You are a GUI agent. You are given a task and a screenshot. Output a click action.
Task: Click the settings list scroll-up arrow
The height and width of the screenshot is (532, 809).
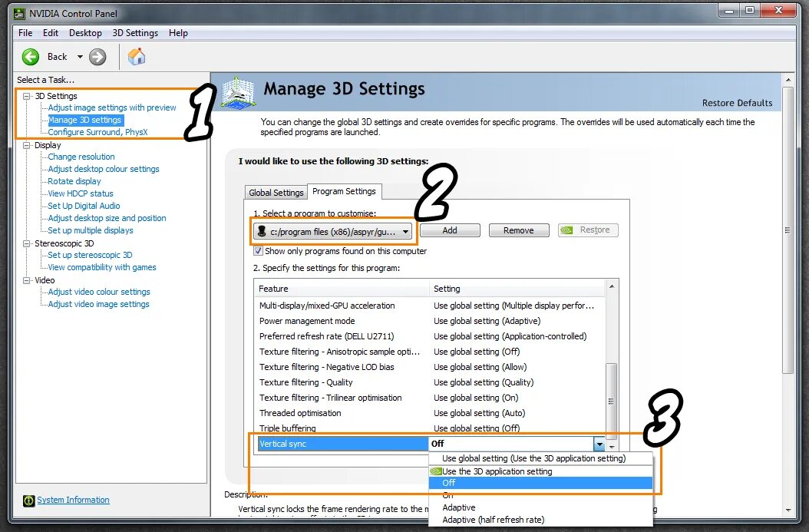[612, 286]
